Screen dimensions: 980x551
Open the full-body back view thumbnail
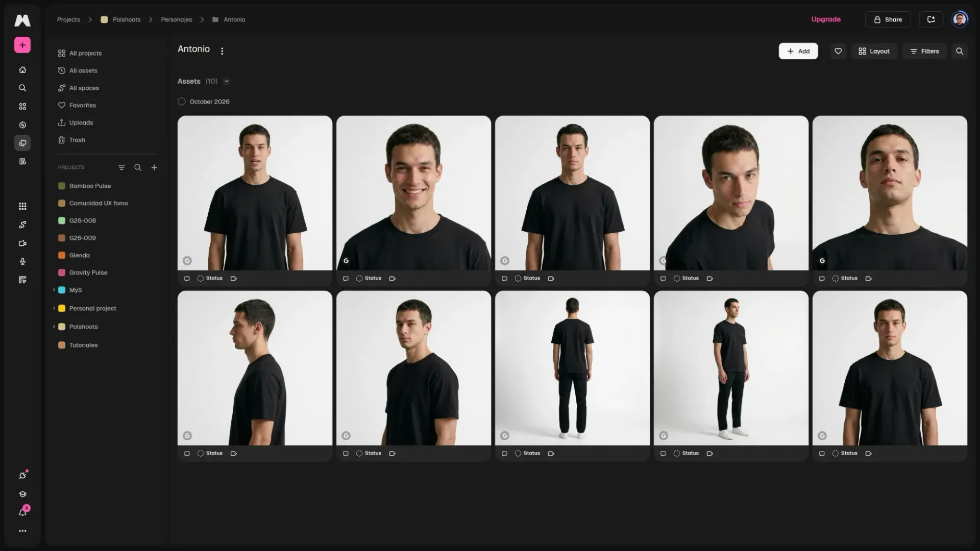click(572, 368)
